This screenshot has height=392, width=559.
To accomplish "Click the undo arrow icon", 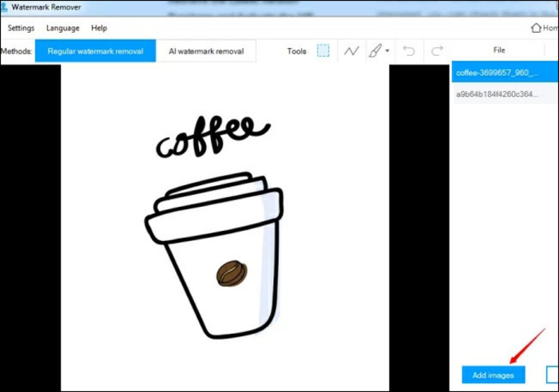I will pos(409,50).
